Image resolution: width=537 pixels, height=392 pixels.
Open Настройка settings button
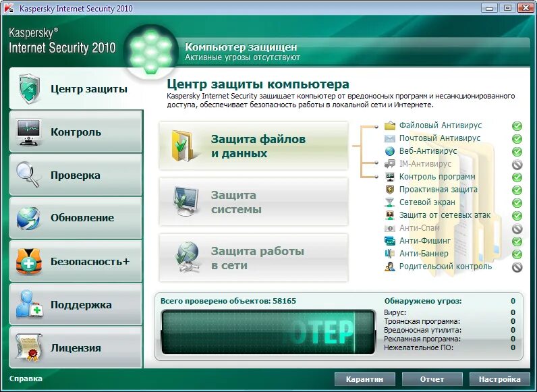[500, 379]
